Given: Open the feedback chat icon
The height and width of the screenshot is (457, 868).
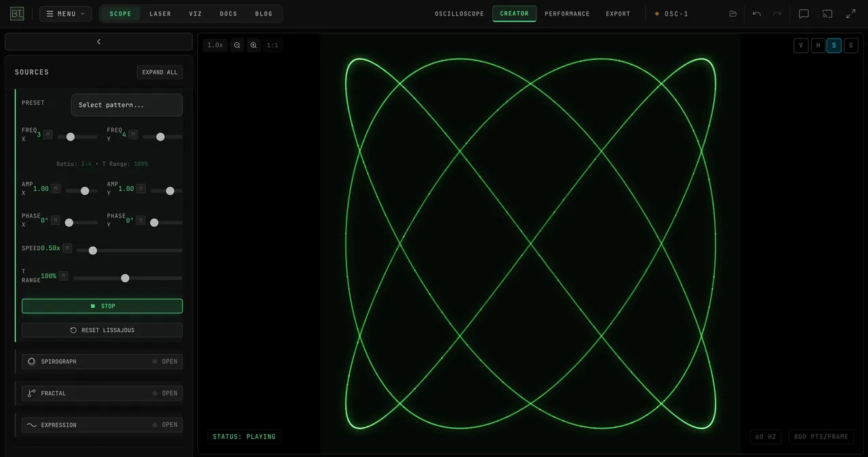Looking at the screenshot, I should [804, 14].
